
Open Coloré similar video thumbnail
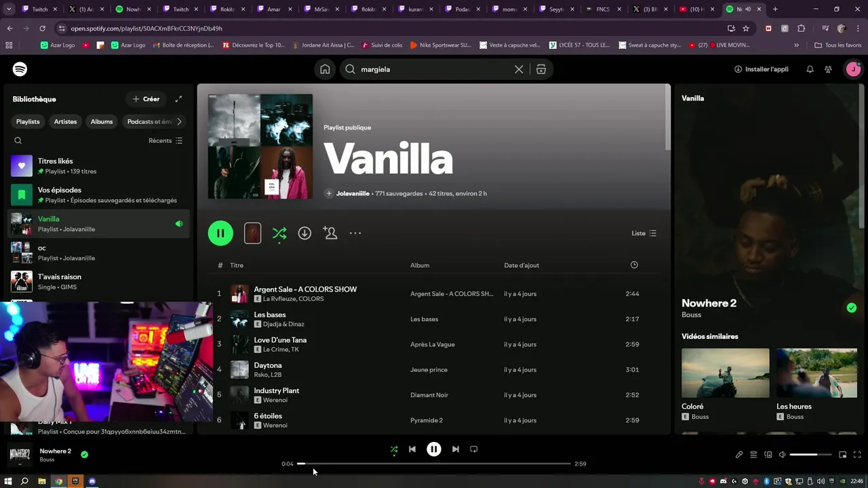click(726, 373)
